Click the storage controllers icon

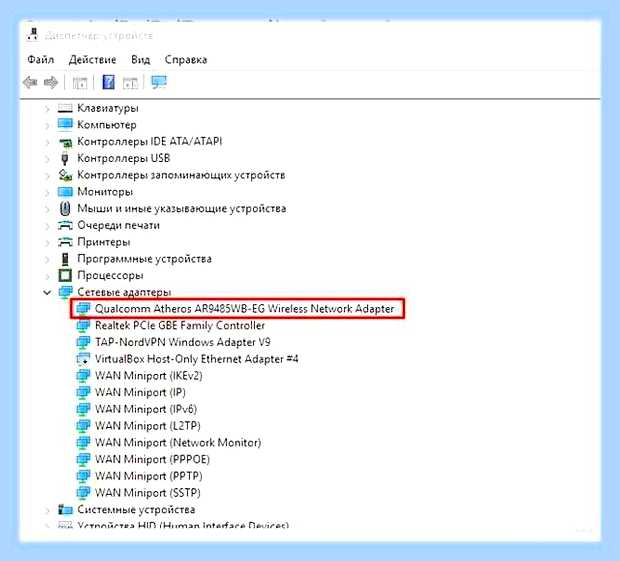65,175
